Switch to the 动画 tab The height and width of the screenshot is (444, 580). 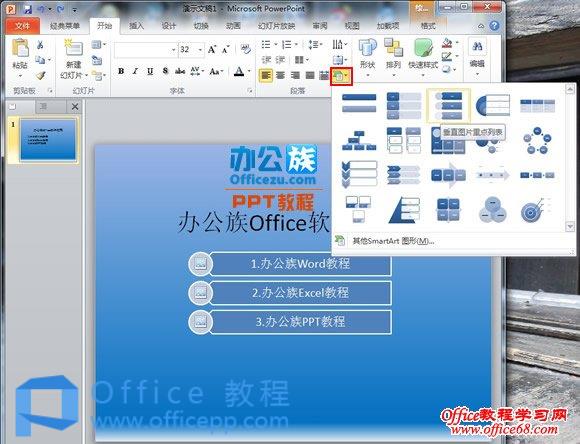[233, 26]
